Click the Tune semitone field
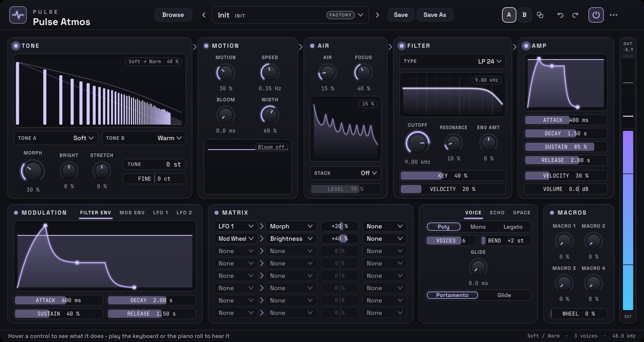The height and width of the screenshot is (342, 644). coord(154,164)
